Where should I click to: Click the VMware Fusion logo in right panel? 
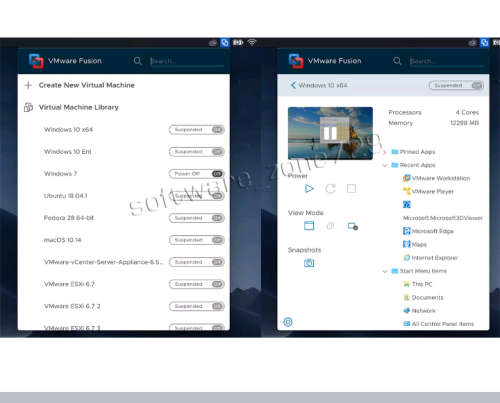[296, 61]
